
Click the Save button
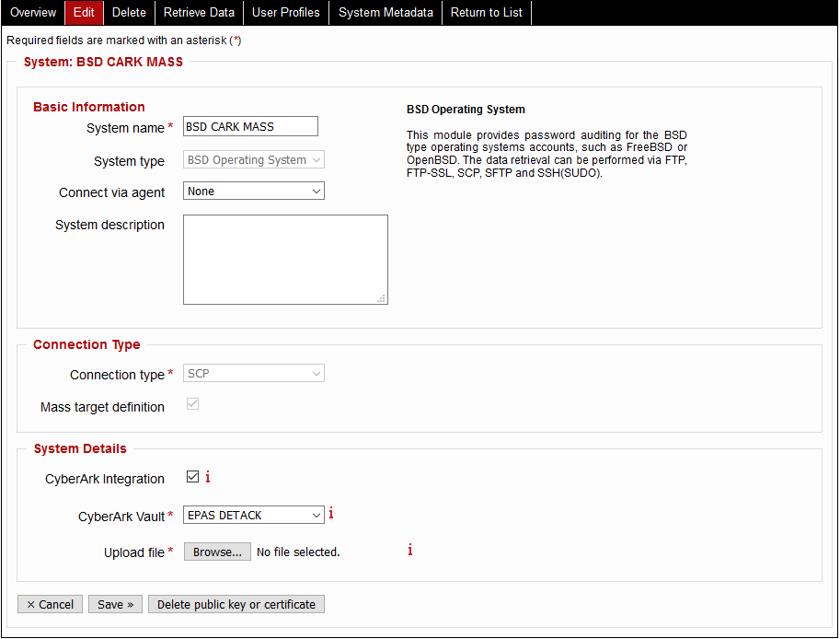point(114,604)
